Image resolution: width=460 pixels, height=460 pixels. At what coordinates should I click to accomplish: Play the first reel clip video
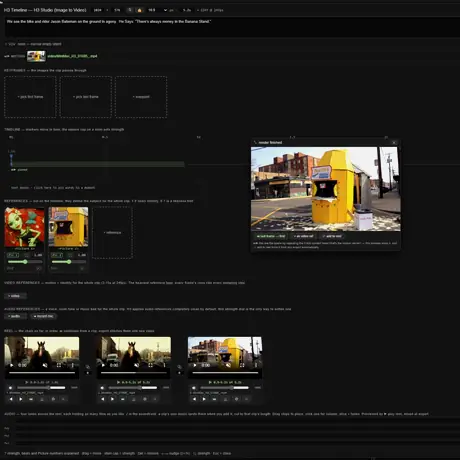coord(12,365)
